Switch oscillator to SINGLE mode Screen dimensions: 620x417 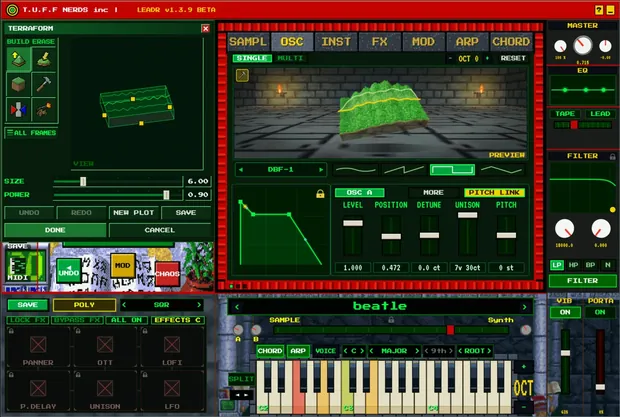pyautogui.click(x=252, y=58)
